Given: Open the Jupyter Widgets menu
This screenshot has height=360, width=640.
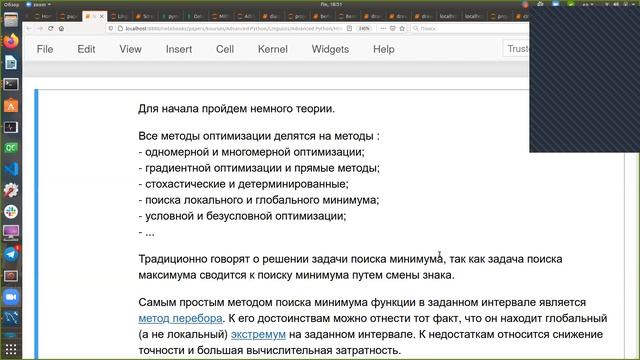Looking at the screenshot, I should (x=330, y=49).
